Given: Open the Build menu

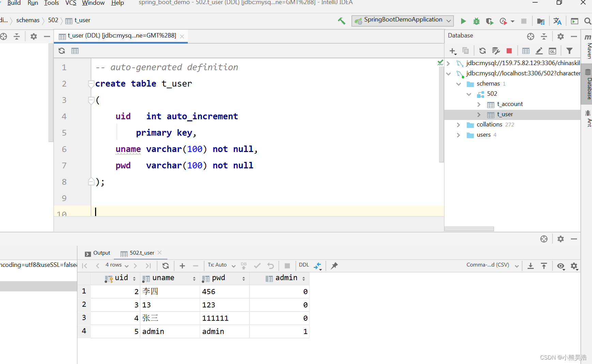Looking at the screenshot, I should pos(14,3).
